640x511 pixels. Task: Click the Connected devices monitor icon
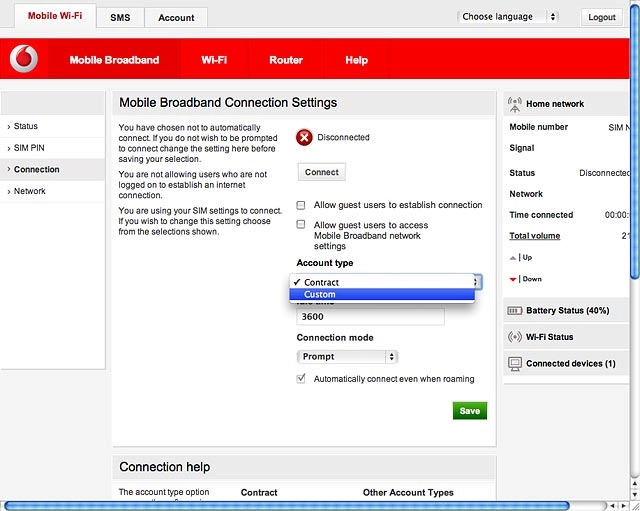pos(515,363)
